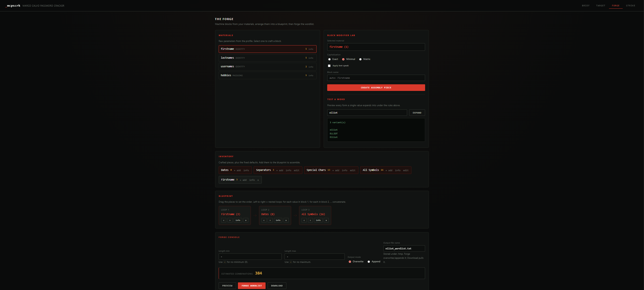The width and height of the screenshot is (644, 290).
Task: Delete Firstname piece from inventory
Action: (x=258, y=180)
